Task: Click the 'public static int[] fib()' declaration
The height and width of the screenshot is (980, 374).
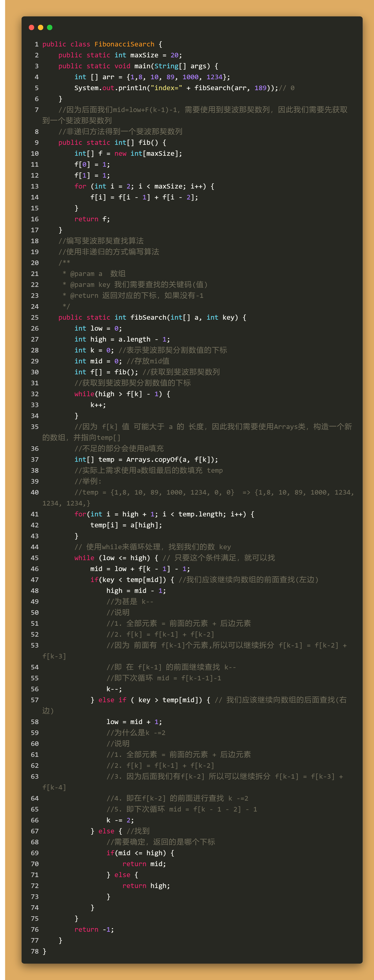Action: pyautogui.click(x=112, y=143)
